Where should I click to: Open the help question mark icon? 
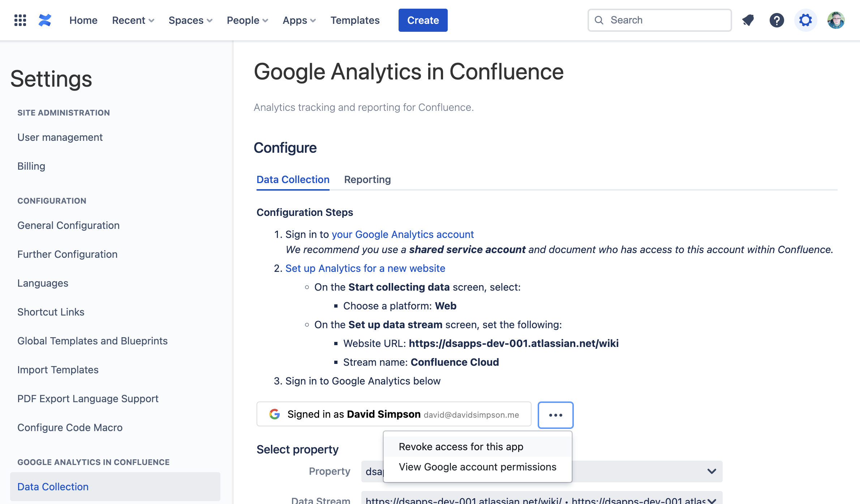tap(777, 20)
